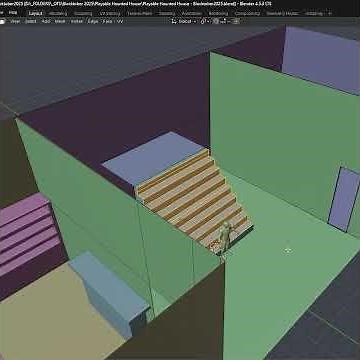Switch to the Layout workspace tab

click(35, 13)
